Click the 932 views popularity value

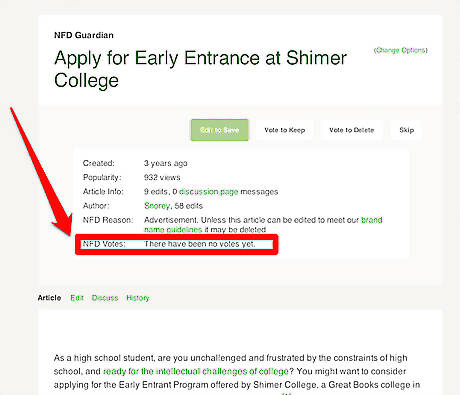point(162,177)
